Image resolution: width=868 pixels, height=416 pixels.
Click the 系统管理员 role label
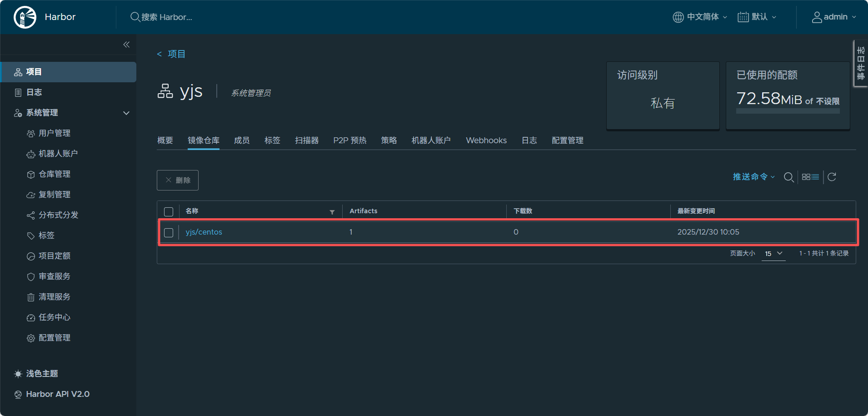point(251,93)
